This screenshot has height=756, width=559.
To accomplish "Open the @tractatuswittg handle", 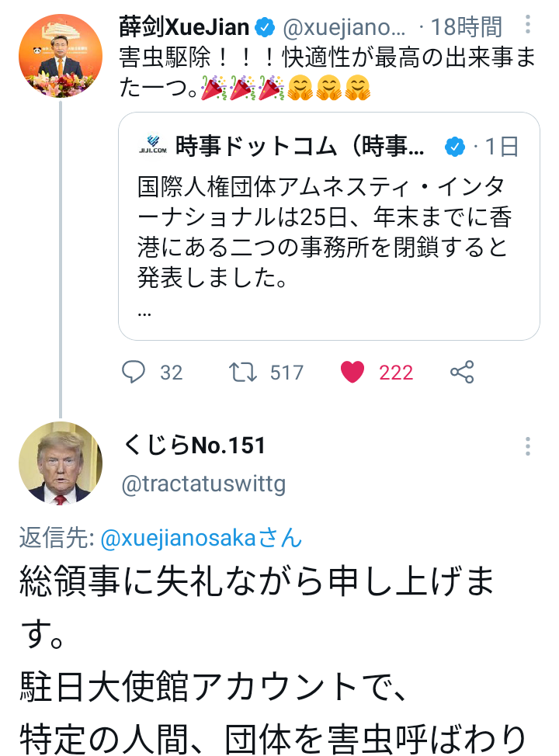I will click(x=203, y=484).
